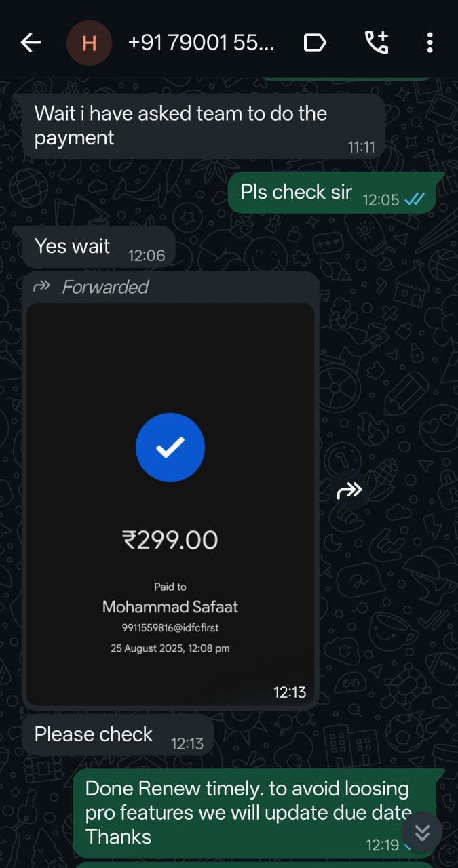Open chat label tag icon

[x=314, y=43]
